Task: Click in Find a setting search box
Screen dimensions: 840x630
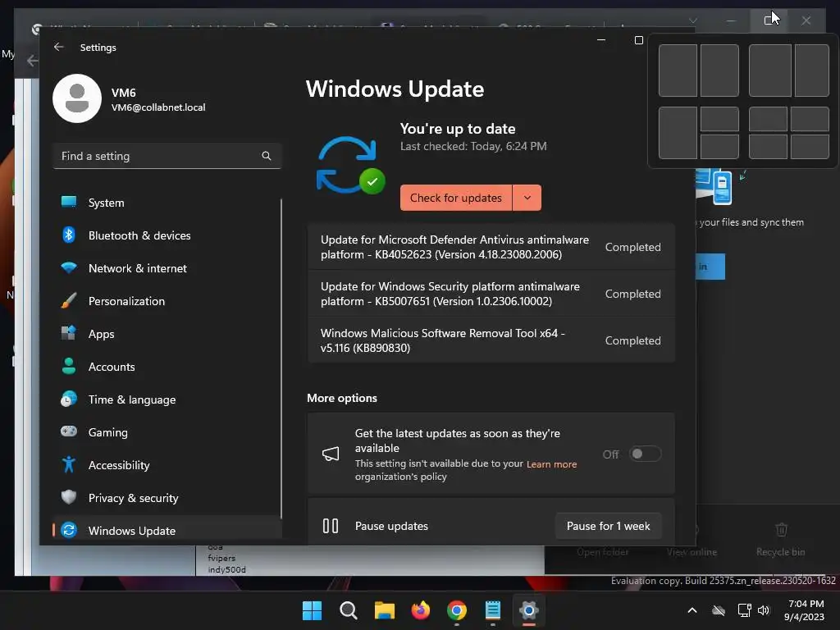Action: click(167, 156)
